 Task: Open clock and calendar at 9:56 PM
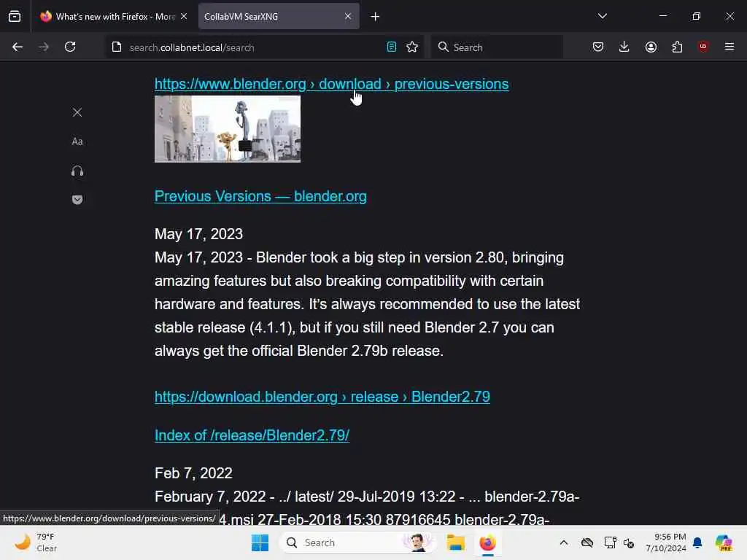(x=665, y=542)
